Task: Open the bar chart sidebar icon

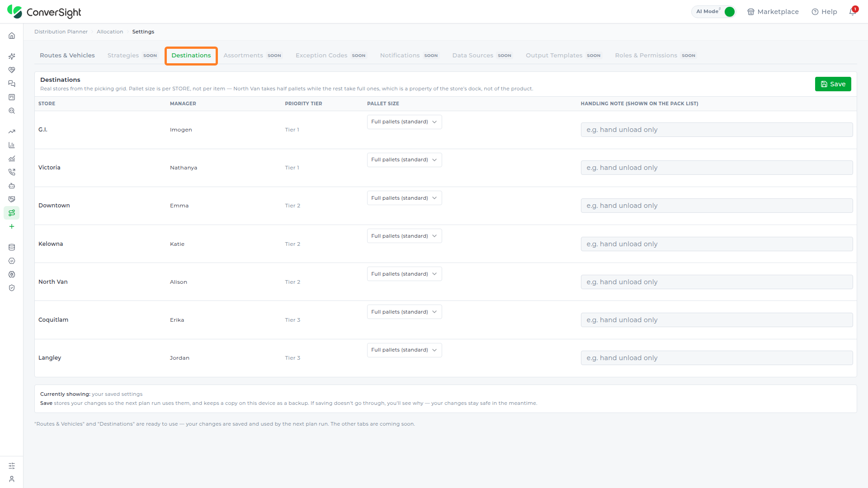Action: pos(12,145)
